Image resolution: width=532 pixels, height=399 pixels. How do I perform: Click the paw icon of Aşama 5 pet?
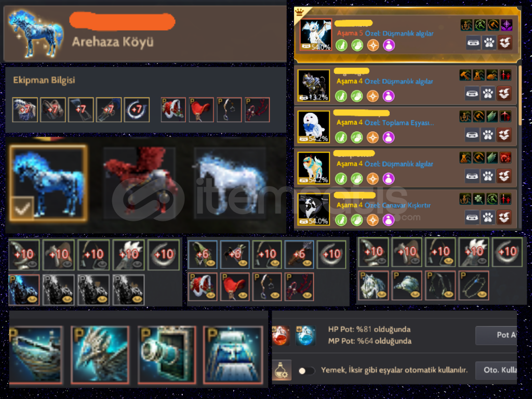click(489, 43)
